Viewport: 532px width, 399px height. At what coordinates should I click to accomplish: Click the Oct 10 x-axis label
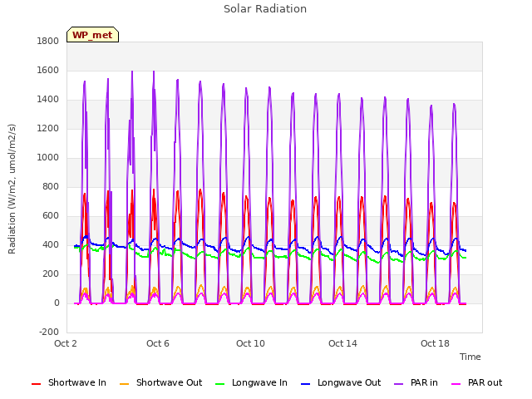coord(250,343)
